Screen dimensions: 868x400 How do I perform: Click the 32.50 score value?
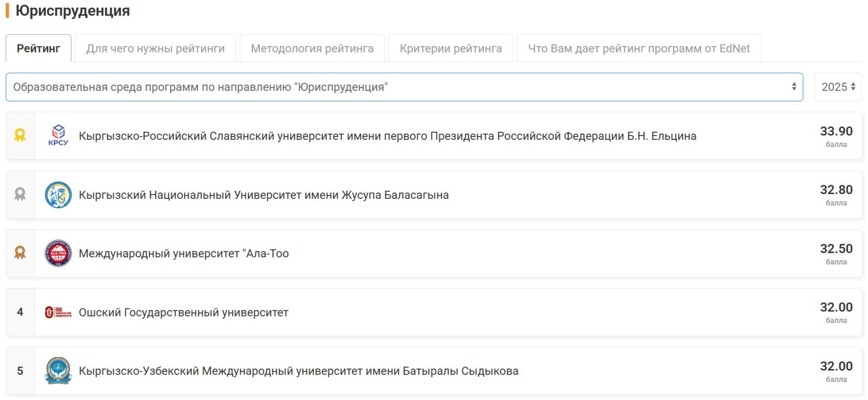pyautogui.click(x=836, y=249)
